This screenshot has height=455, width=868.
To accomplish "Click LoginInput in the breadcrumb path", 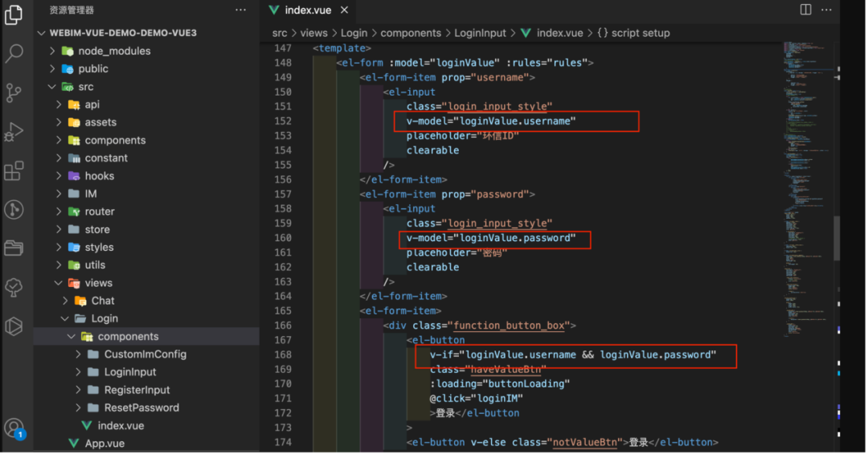I will point(480,33).
